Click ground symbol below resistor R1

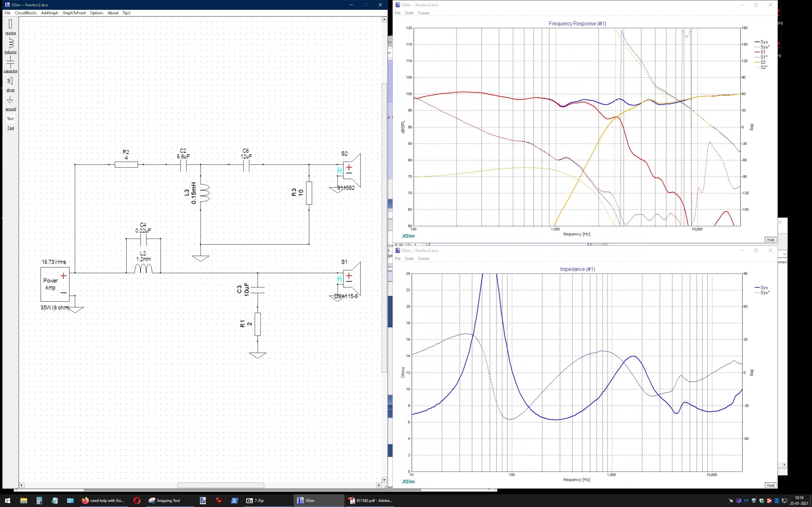[x=258, y=355]
